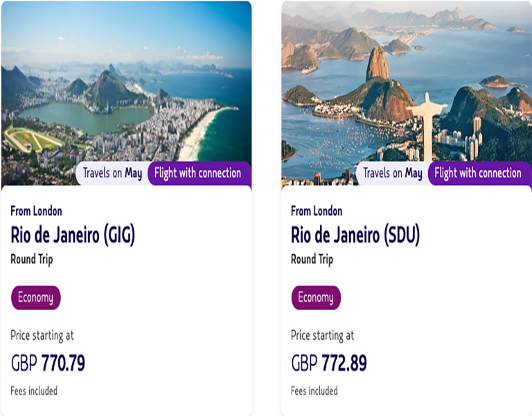Click 'Travels on May' badge on GIG card
The height and width of the screenshot is (416, 532).
(112, 173)
